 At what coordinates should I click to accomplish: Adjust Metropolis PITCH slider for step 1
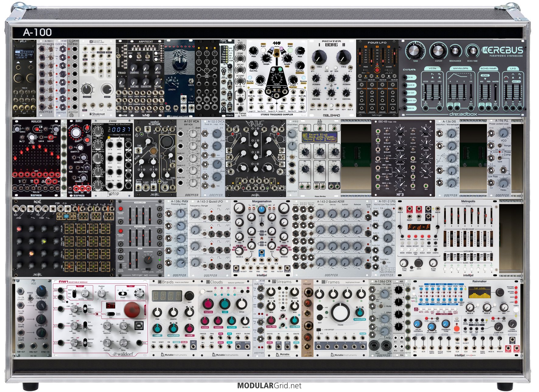[x=445, y=216]
